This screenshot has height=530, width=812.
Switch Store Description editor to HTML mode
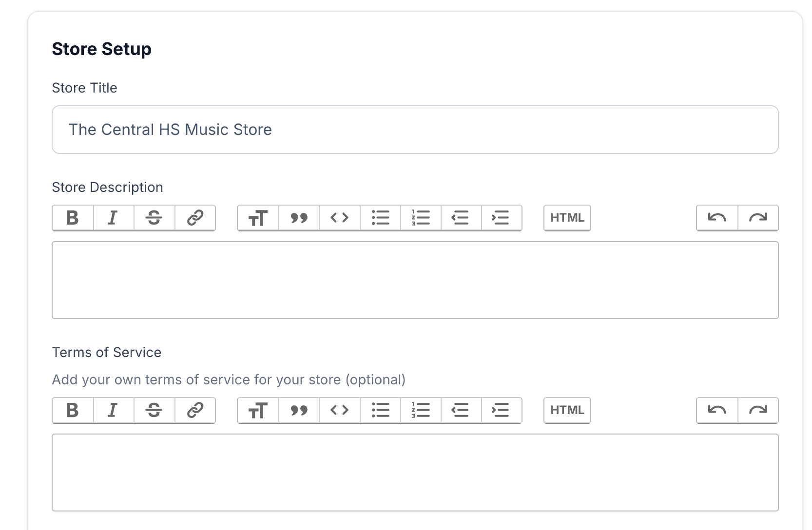point(567,218)
